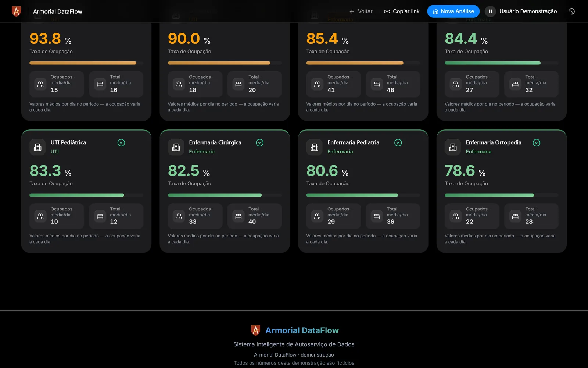Click the people icon in Enfermaria Pediatria's Ocupados box
The width and height of the screenshot is (588, 368).
point(318,216)
